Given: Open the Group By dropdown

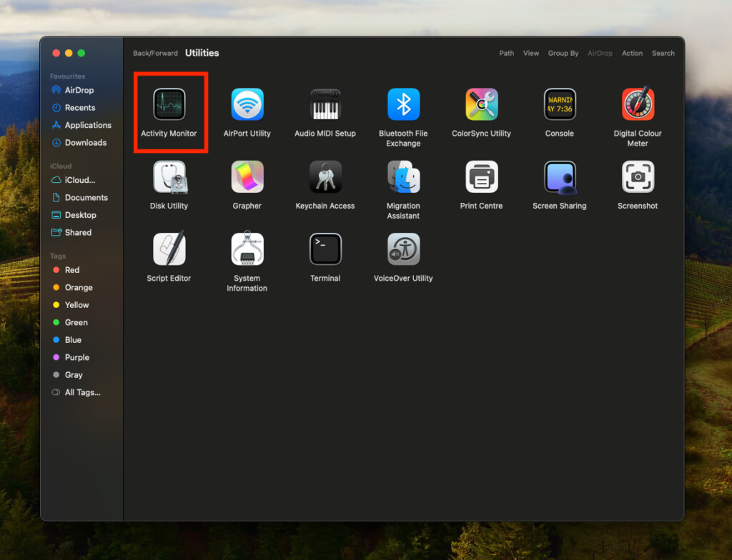Looking at the screenshot, I should click(x=563, y=54).
